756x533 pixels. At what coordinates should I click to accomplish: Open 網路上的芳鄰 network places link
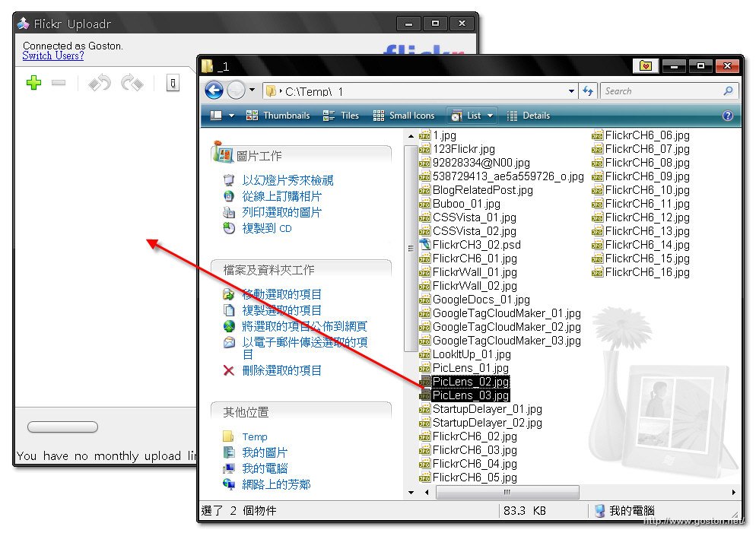[276, 484]
